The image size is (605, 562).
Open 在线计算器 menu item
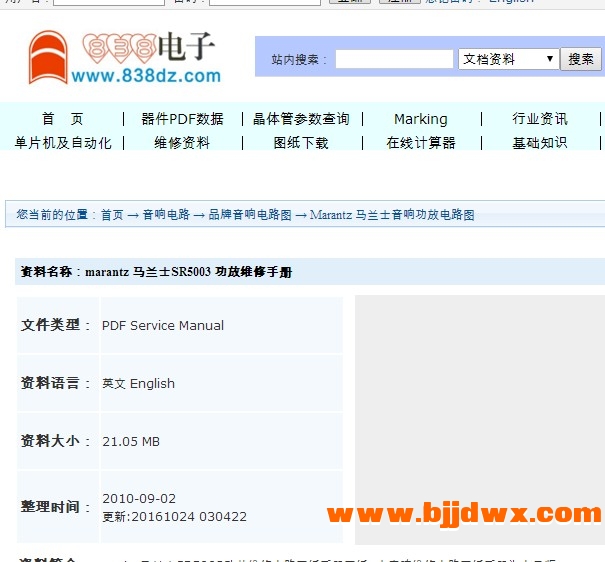(420, 143)
